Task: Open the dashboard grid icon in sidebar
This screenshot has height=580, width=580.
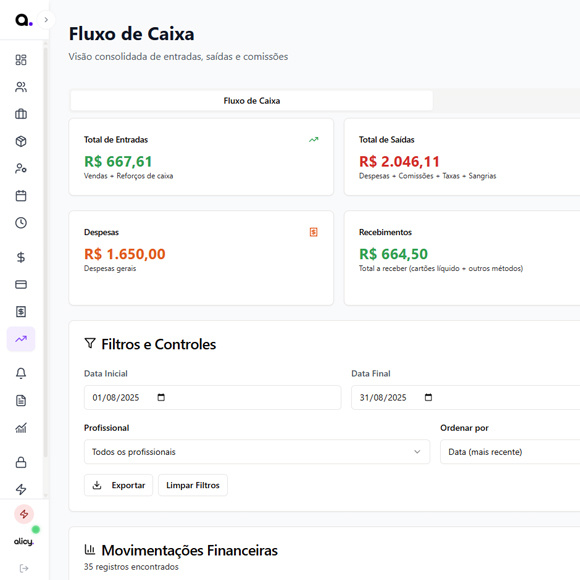Action: pos(21,60)
